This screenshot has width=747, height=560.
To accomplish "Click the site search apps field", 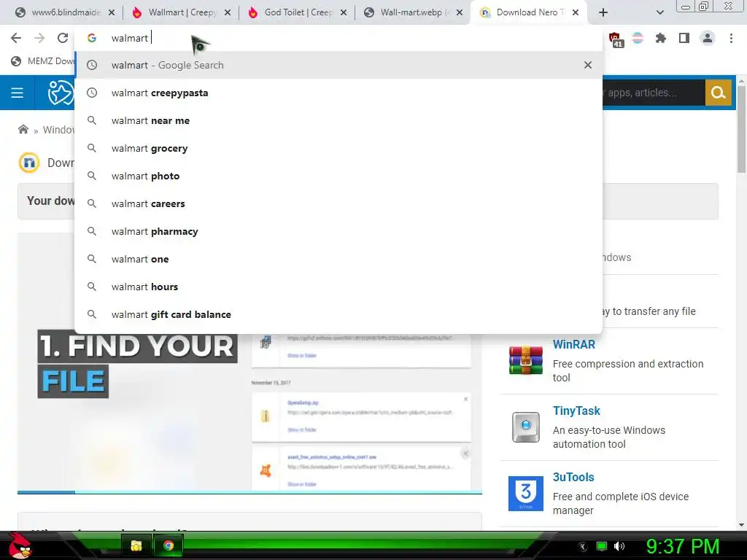I will [654, 93].
